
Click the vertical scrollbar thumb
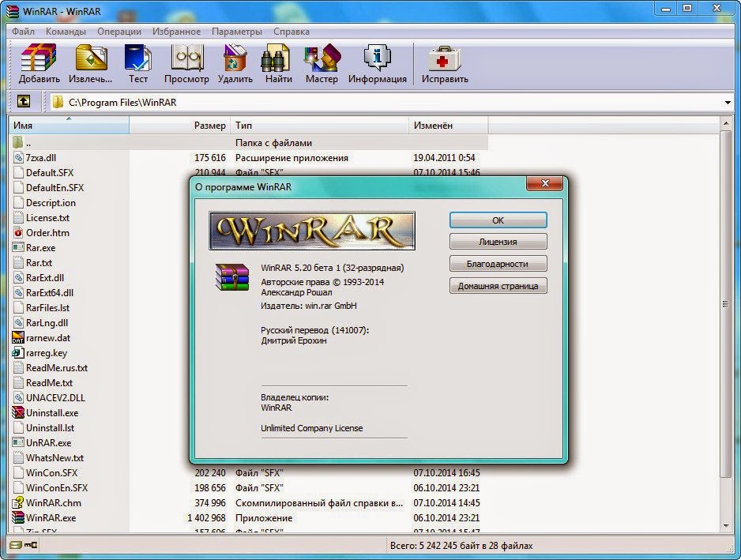click(725, 304)
